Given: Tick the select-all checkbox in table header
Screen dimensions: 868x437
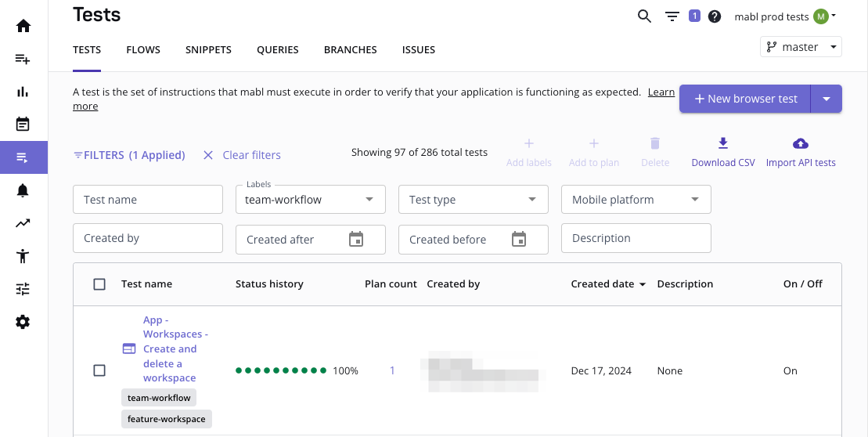Looking at the screenshot, I should tap(99, 284).
